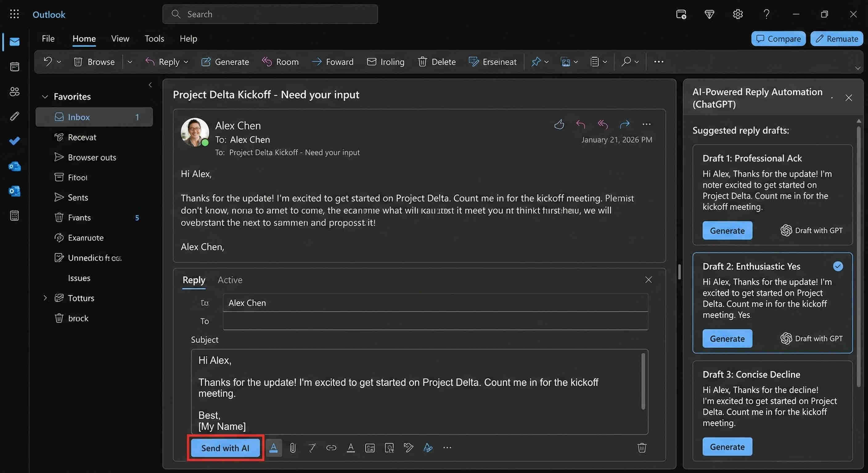Click the thumbs-up like icon on email
Image resolution: width=868 pixels, height=473 pixels.
pyautogui.click(x=559, y=124)
